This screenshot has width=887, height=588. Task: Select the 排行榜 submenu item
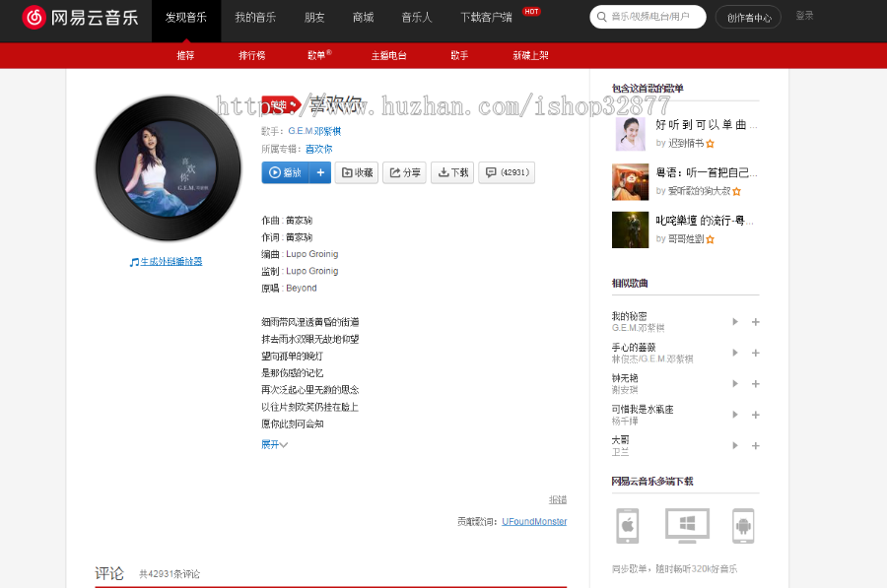[x=251, y=55]
